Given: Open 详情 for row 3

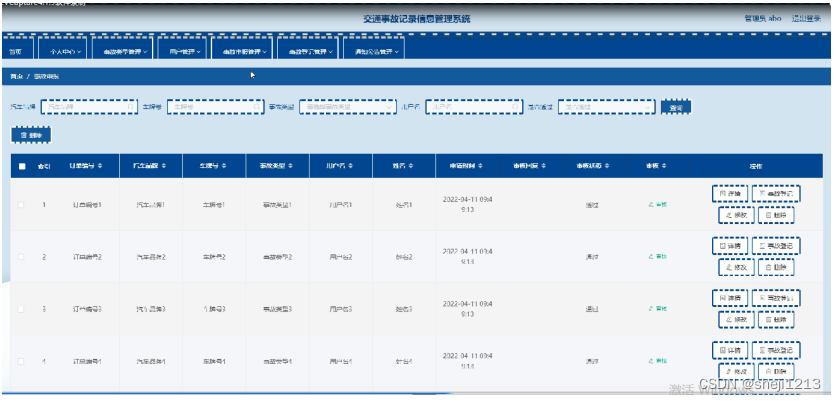Looking at the screenshot, I should click(730, 298).
